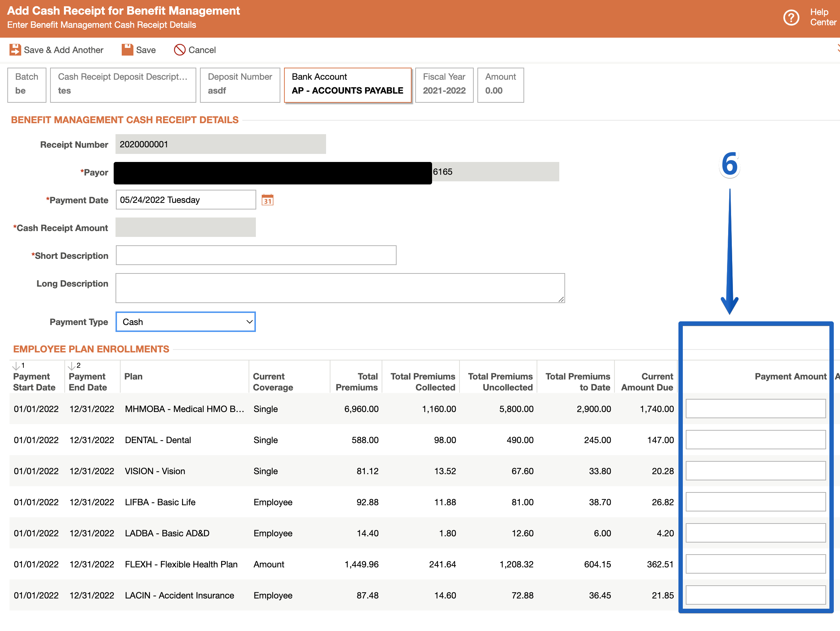Expand the Payment Type dropdown
The height and width of the screenshot is (631, 840).
(x=185, y=322)
